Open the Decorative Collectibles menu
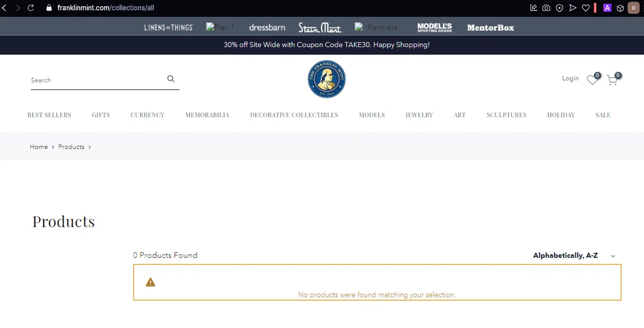644x328 pixels. [294, 115]
